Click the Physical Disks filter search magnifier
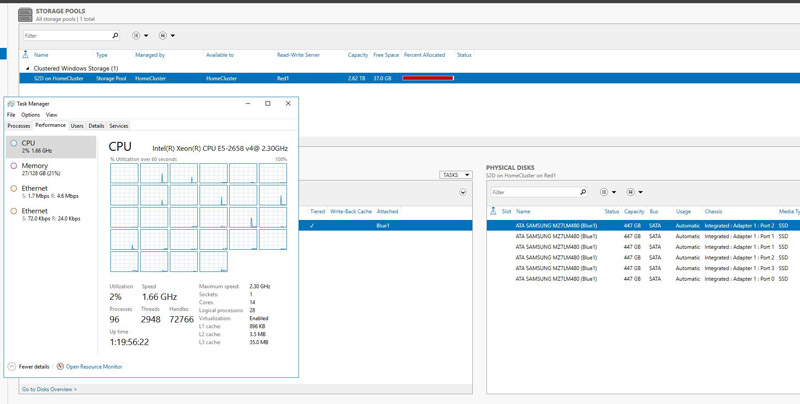This screenshot has height=404, width=800. [582, 192]
